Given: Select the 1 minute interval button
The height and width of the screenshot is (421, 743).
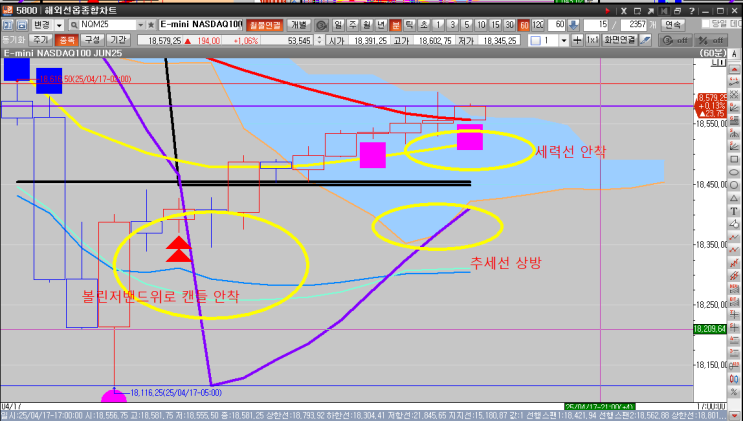Looking at the screenshot, I should pyautogui.click(x=438, y=25).
